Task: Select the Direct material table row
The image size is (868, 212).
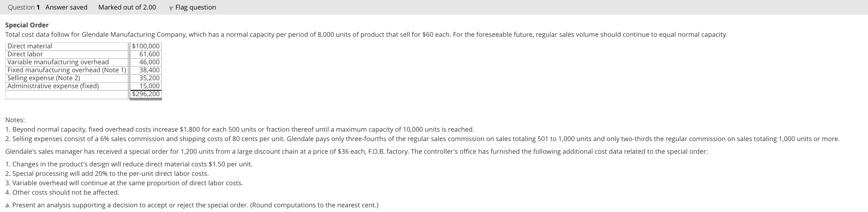Action: [30, 46]
